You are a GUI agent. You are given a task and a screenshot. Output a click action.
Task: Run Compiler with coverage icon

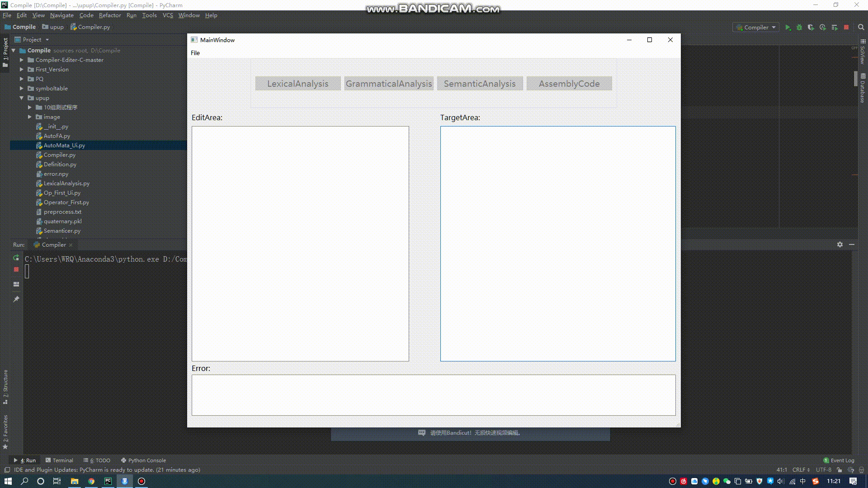pyautogui.click(x=811, y=28)
